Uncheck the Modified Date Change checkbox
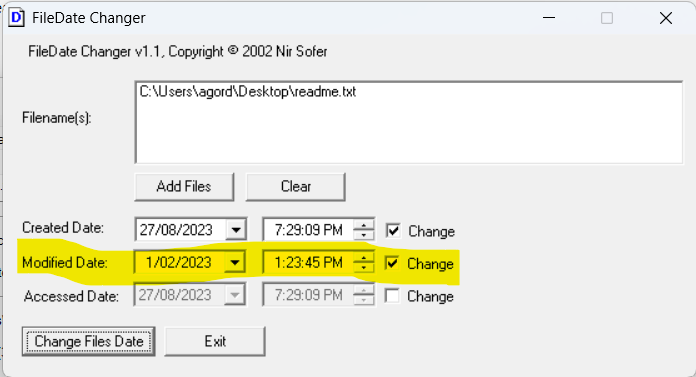The image size is (696, 377). pos(392,263)
